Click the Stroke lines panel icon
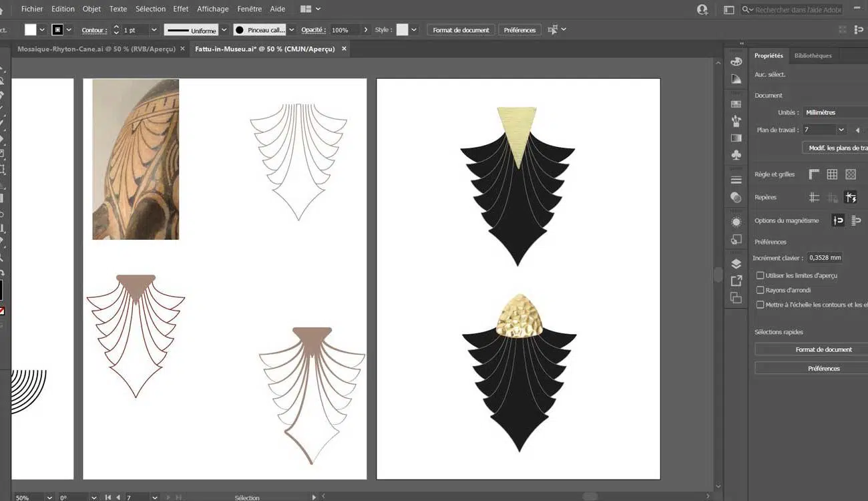Image resolution: width=868 pixels, height=501 pixels. 736,180
